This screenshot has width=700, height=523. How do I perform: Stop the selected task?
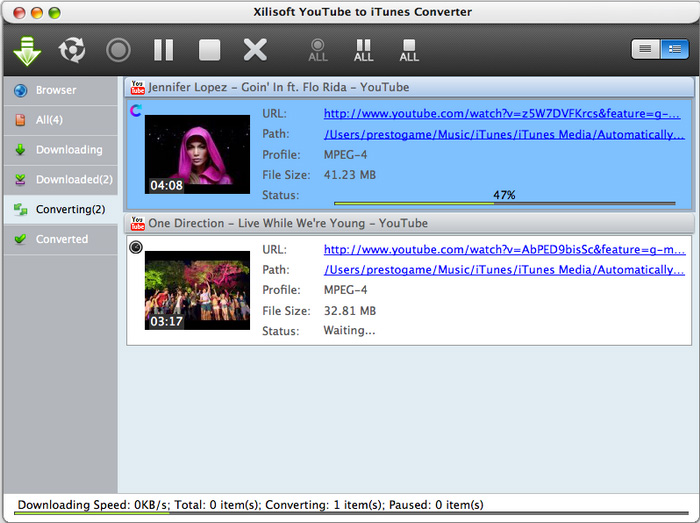209,49
